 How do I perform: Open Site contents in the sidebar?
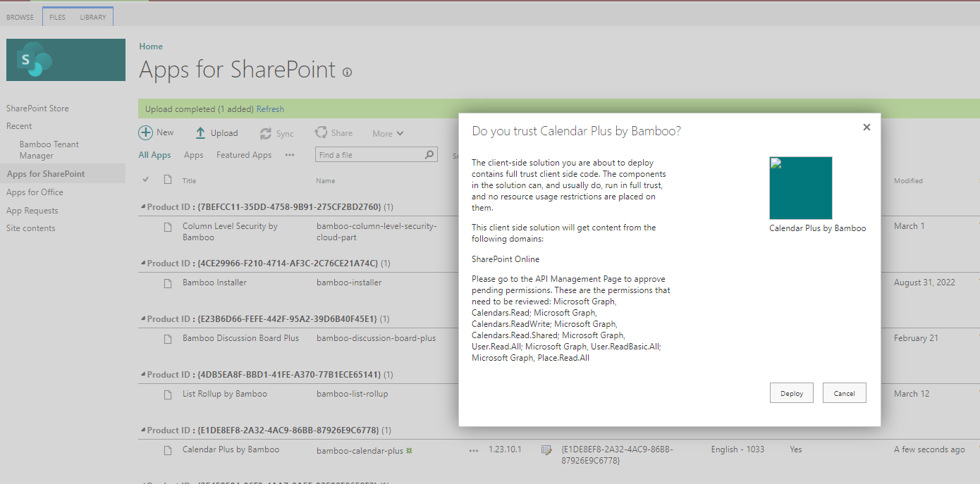click(x=31, y=228)
